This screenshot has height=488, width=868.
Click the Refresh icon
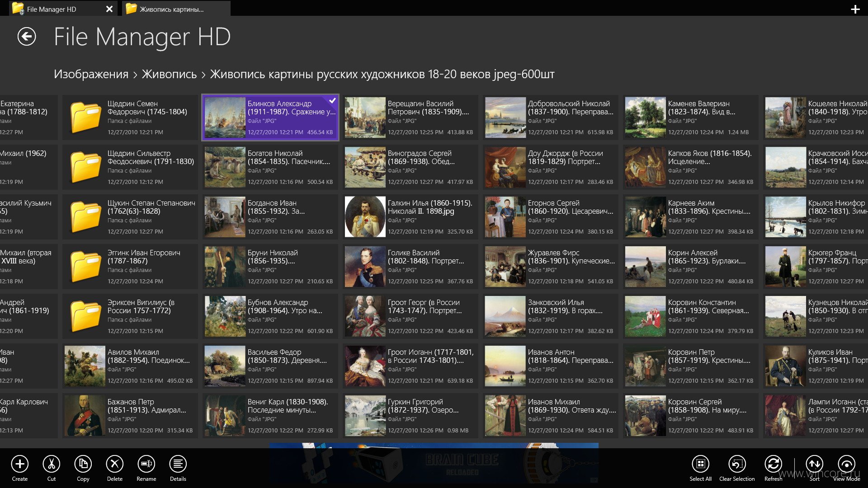pyautogui.click(x=774, y=464)
